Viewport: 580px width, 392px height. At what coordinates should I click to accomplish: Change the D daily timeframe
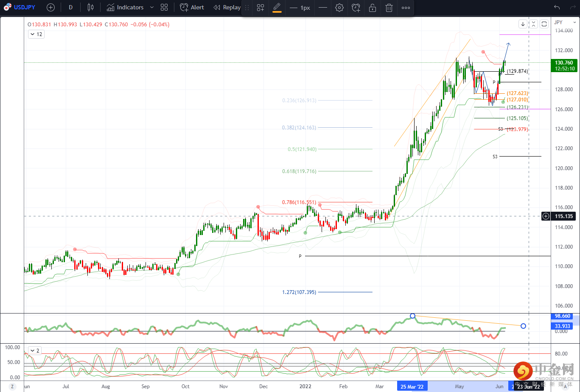[70, 7]
